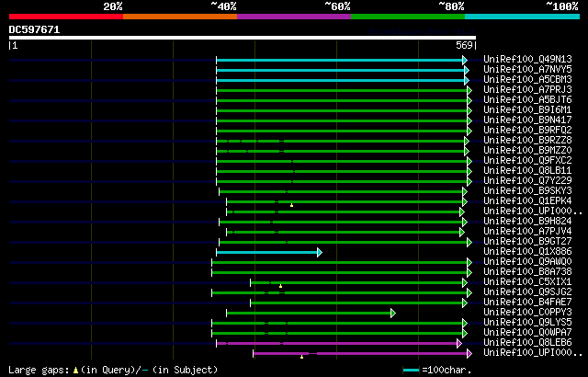The image size is (588, 377).
Task: Click the green alignment bar of B4FAE7
Action: click(356, 303)
